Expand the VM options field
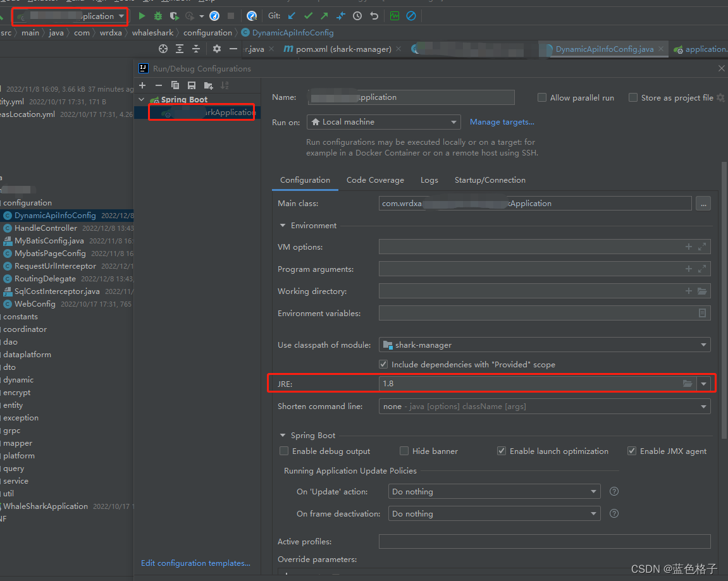728x581 pixels. pos(703,247)
